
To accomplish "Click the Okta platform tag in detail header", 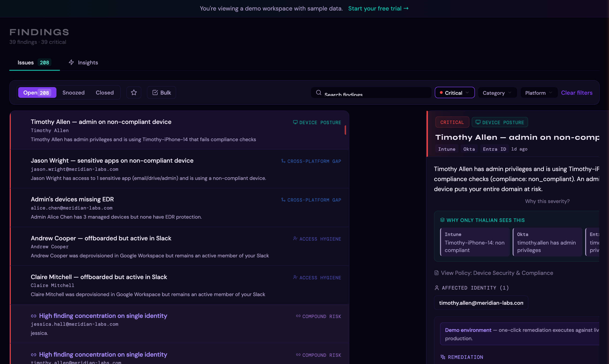I will click(469, 149).
